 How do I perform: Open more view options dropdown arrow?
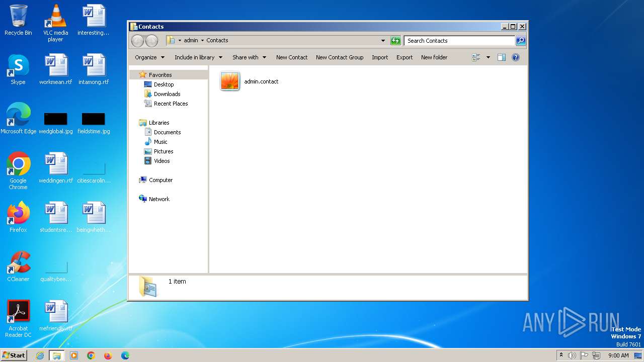click(x=488, y=57)
